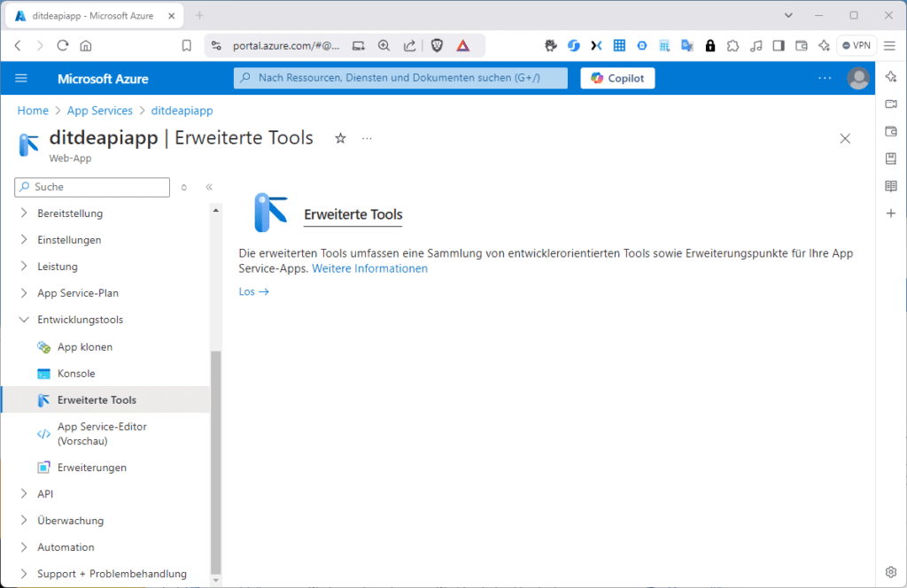This screenshot has height=588, width=907.
Task: Open Weitere Informationen link
Action: pyautogui.click(x=369, y=268)
